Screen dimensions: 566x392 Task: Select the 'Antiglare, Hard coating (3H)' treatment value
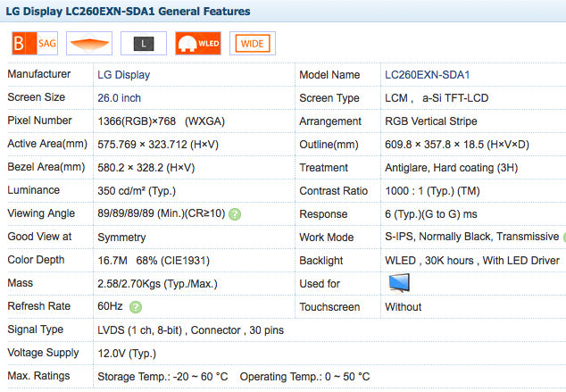click(451, 168)
